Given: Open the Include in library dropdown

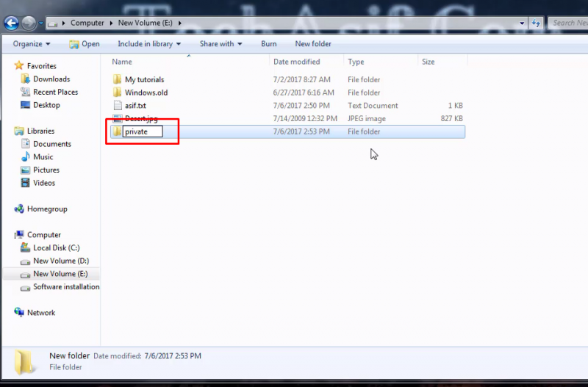Looking at the screenshot, I should [149, 44].
